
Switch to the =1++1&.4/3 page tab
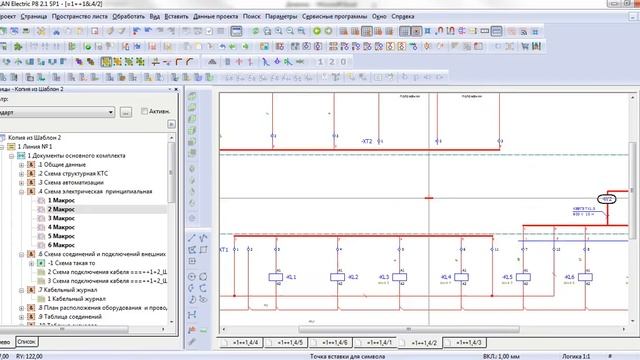(x=464, y=342)
